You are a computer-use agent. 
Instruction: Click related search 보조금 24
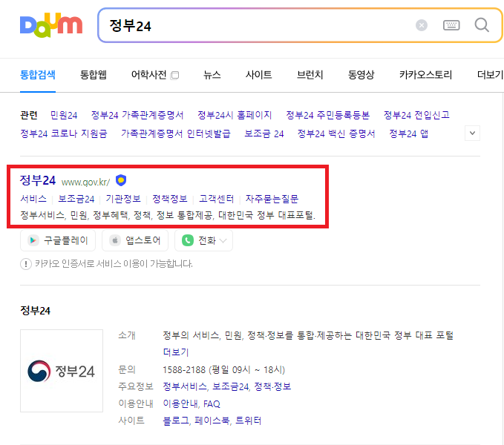264,133
